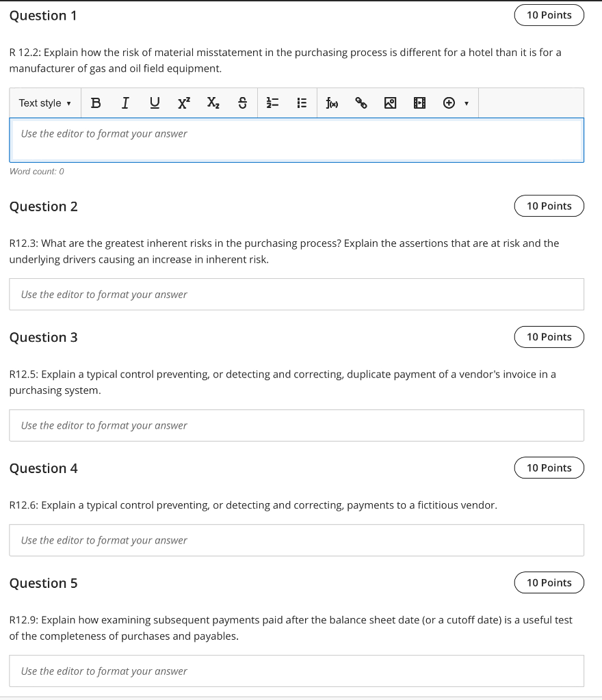
Task: Apply strikethrough formatting
Action: coord(241,103)
